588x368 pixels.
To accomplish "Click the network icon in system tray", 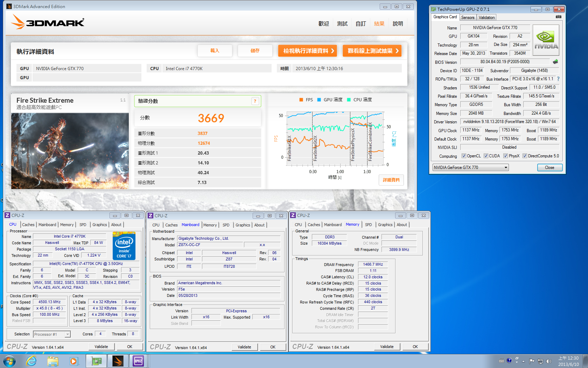I will pos(540,361).
